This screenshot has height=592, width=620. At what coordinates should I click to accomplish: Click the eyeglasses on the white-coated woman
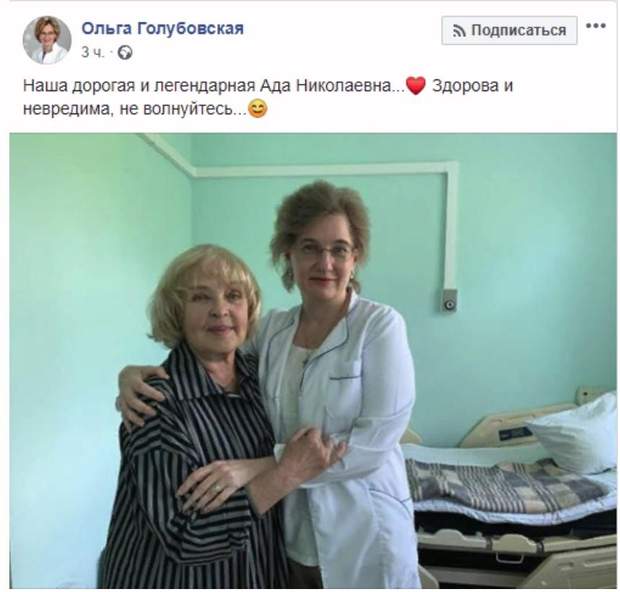323,252
